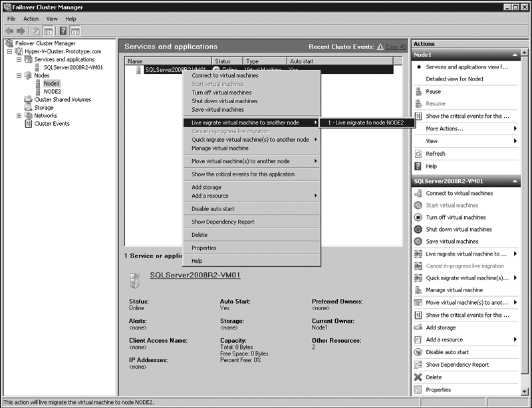Open the File menu
The height and width of the screenshot is (408, 532).
point(11,19)
